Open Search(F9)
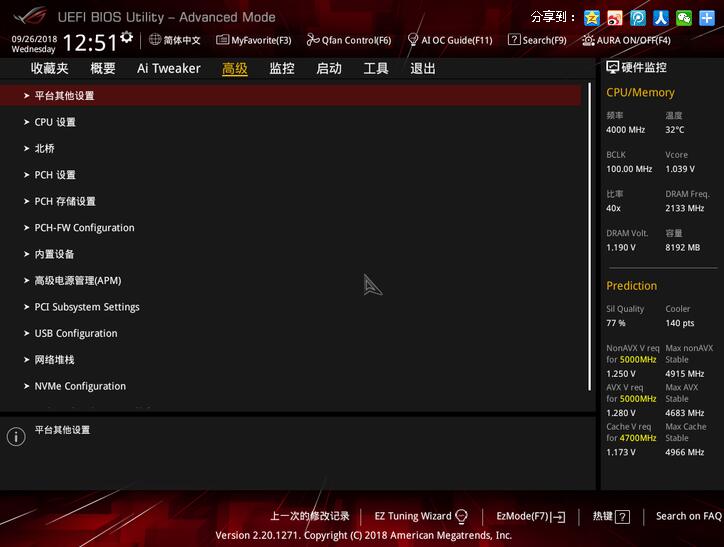724x547 pixels. [544, 40]
